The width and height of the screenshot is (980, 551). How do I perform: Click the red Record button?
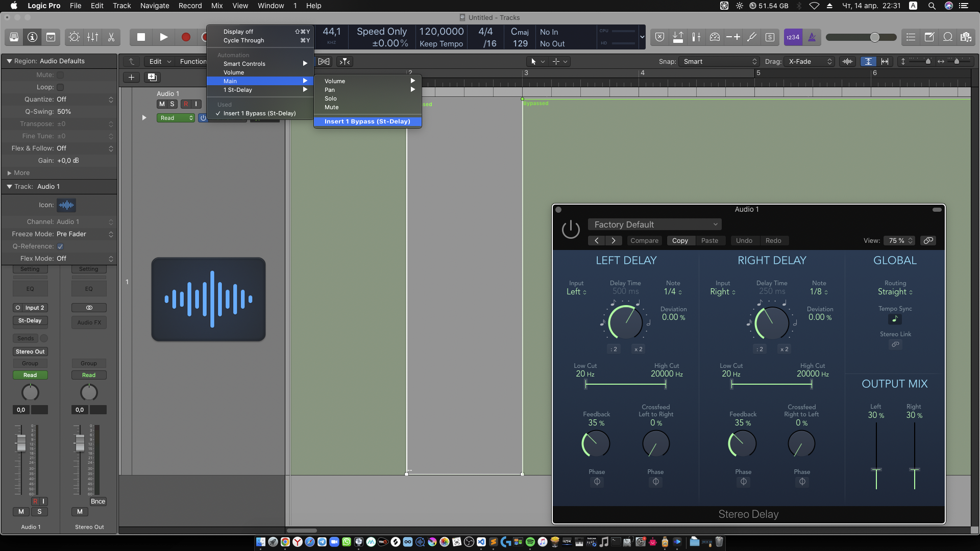(186, 37)
